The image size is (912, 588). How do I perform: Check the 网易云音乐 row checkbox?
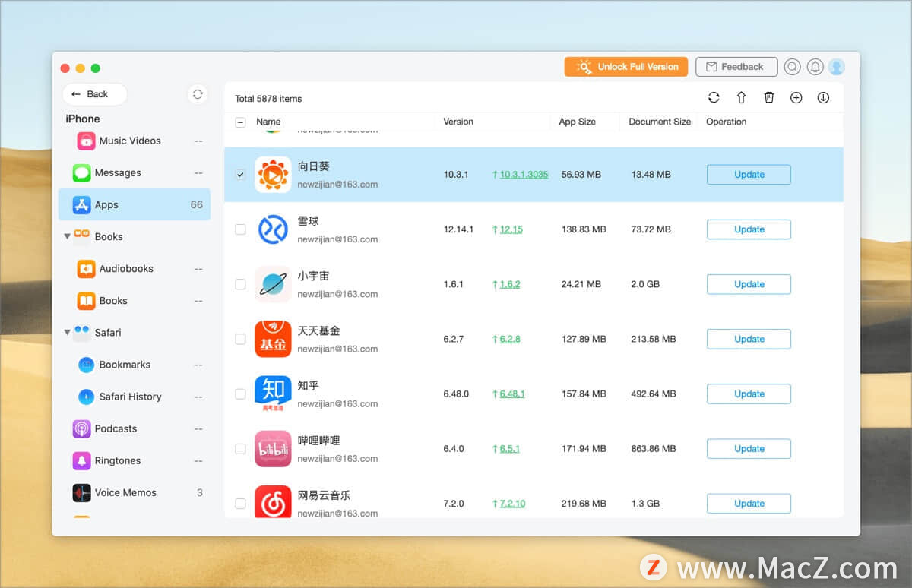241,503
